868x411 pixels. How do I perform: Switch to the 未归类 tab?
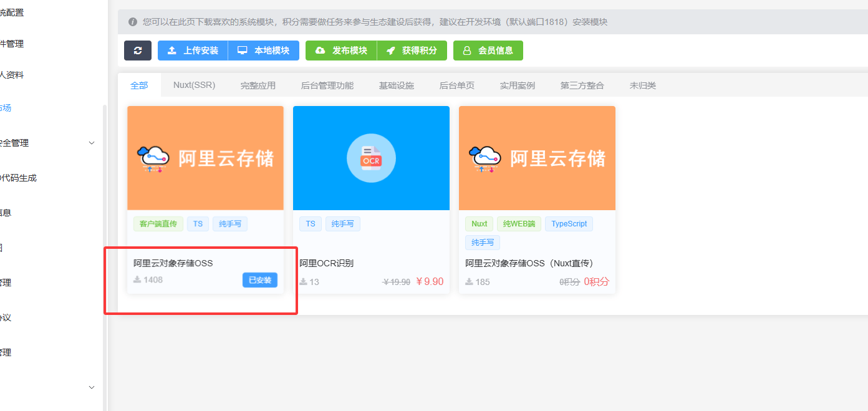pyautogui.click(x=642, y=85)
